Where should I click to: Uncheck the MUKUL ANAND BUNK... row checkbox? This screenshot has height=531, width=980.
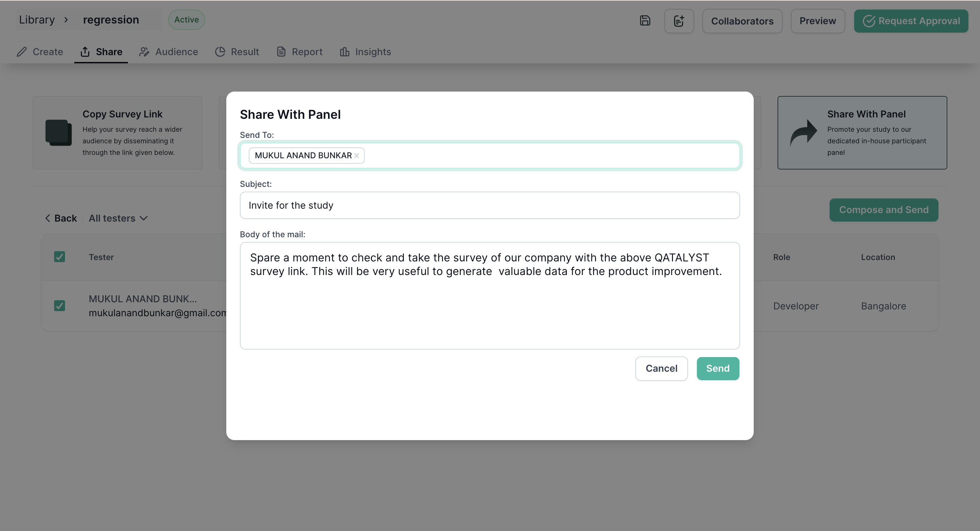(59, 306)
